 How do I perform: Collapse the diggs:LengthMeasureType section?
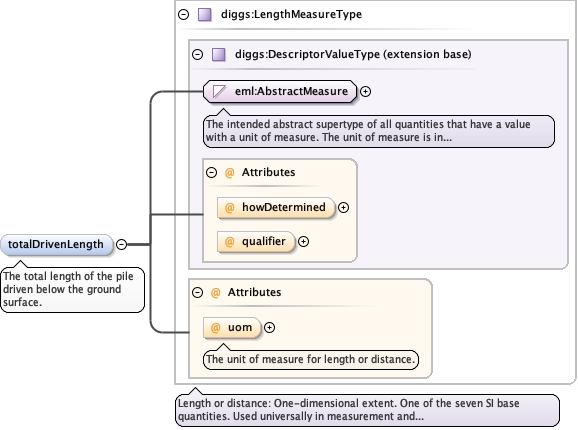[184, 14]
